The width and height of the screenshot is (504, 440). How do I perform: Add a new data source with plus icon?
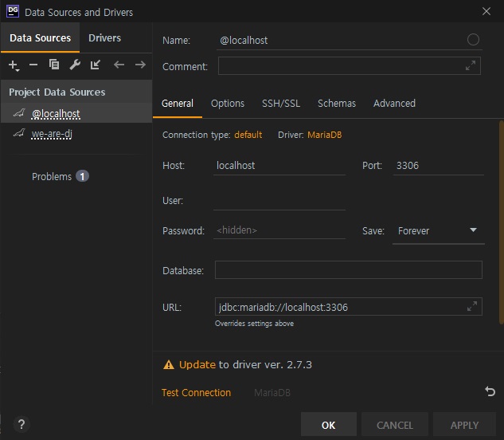click(14, 65)
